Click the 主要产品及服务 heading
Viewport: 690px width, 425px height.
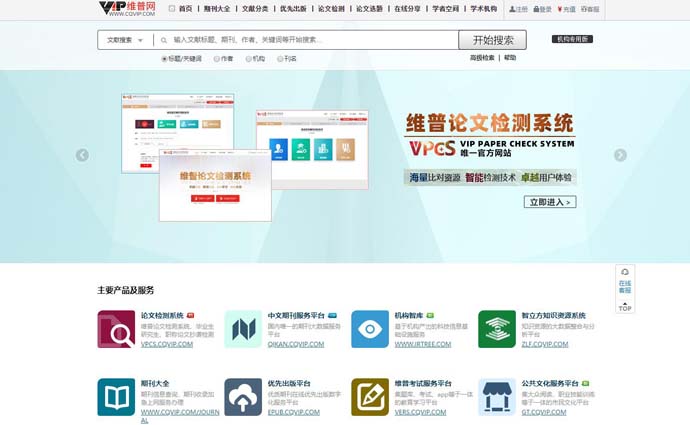125,290
